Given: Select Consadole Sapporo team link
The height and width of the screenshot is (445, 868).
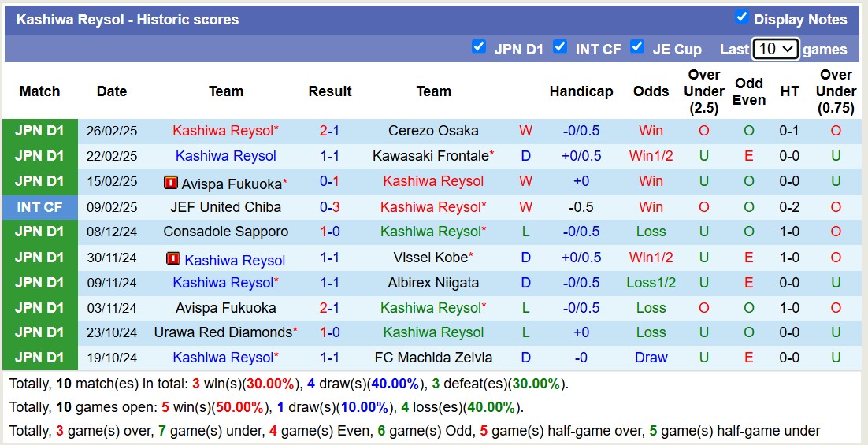Looking at the screenshot, I should pyautogui.click(x=225, y=232).
